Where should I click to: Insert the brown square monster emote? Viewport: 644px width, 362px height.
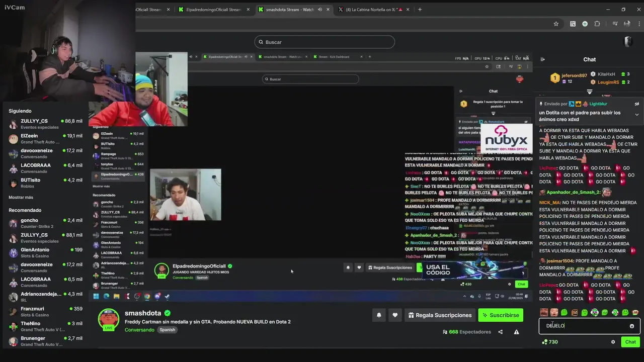tap(575, 313)
